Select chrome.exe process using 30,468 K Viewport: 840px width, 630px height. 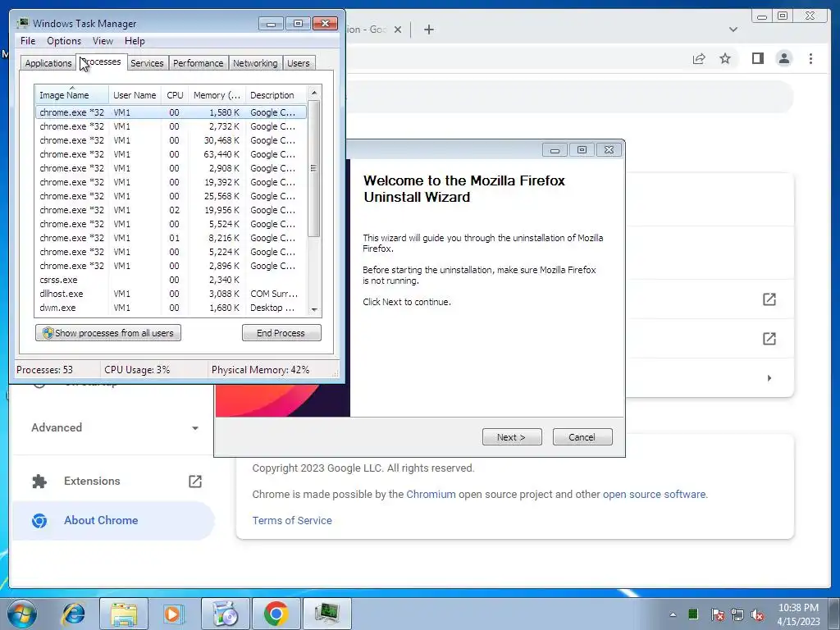[171, 140]
